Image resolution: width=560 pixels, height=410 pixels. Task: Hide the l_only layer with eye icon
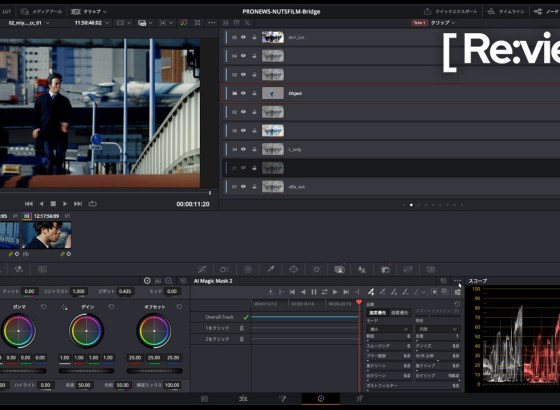click(244, 149)
